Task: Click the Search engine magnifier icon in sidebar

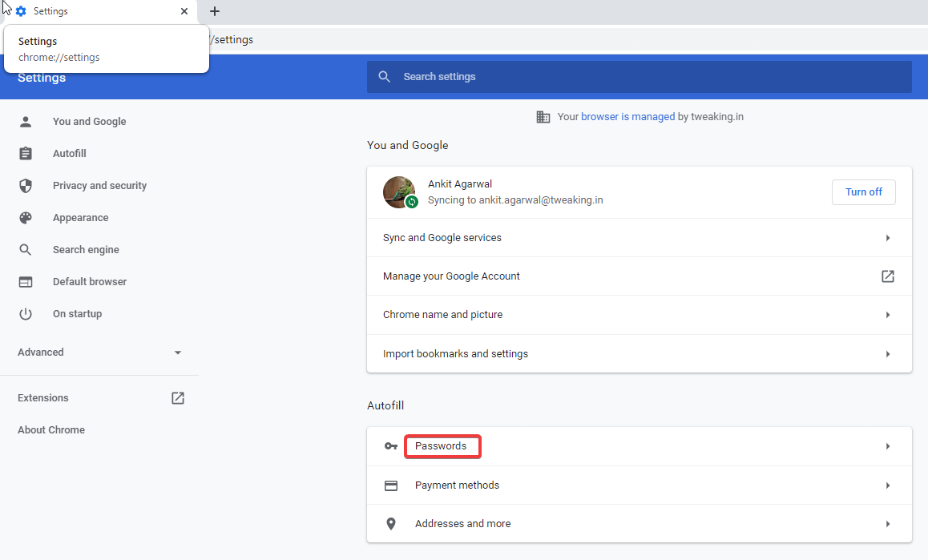Action: pos(26,250)
